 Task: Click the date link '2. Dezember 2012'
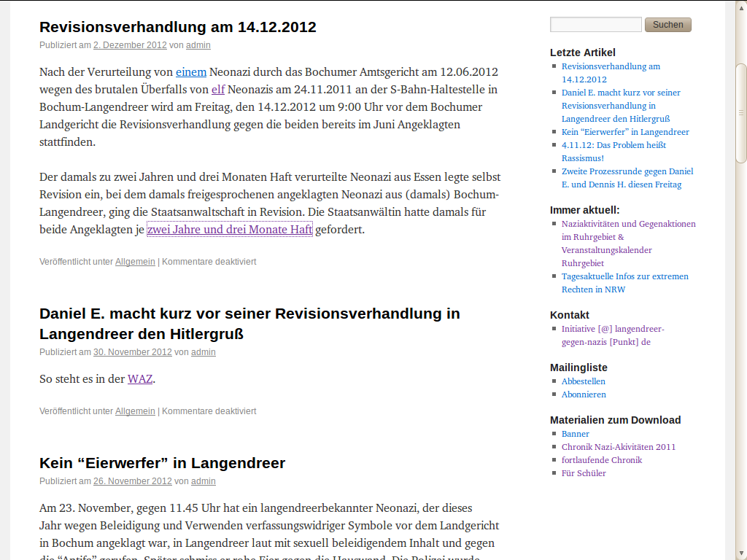130,45
